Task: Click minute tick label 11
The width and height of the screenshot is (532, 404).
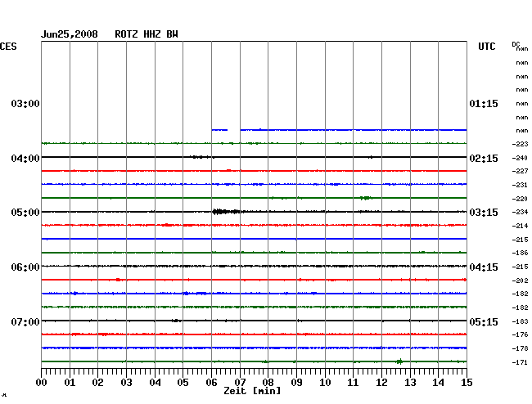Action: coord(353,383)
